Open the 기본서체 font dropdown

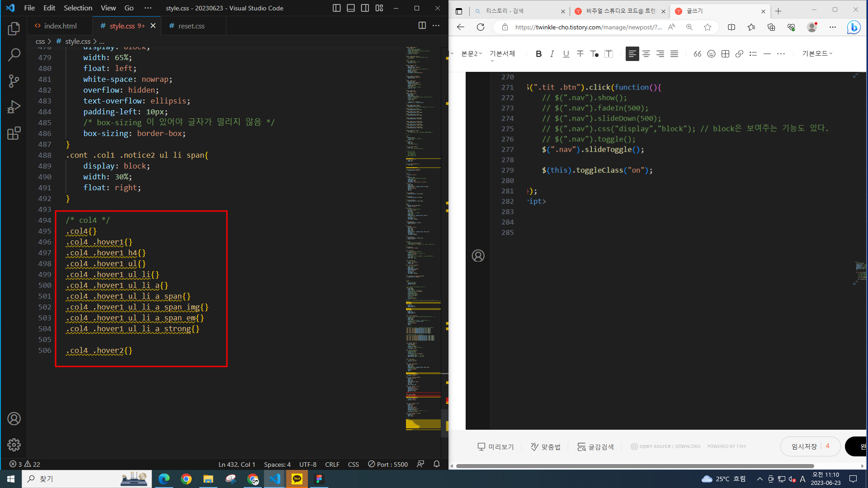502,54
